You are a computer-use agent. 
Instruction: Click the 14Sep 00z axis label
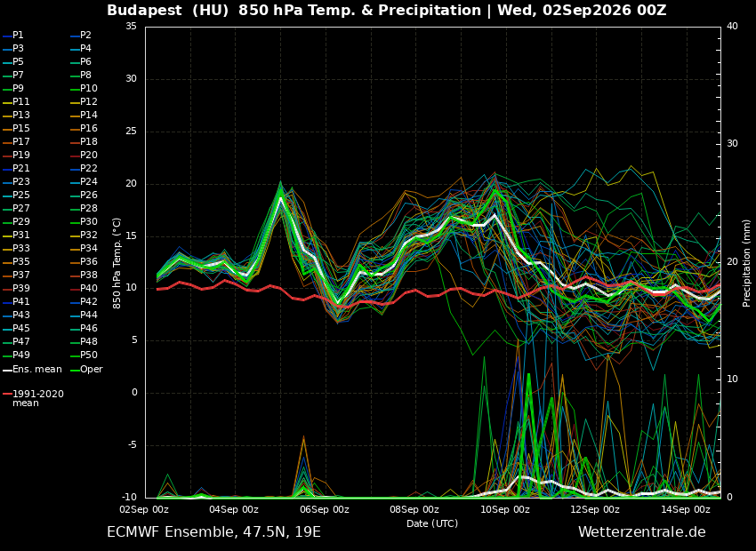click(x=685, y=509)
